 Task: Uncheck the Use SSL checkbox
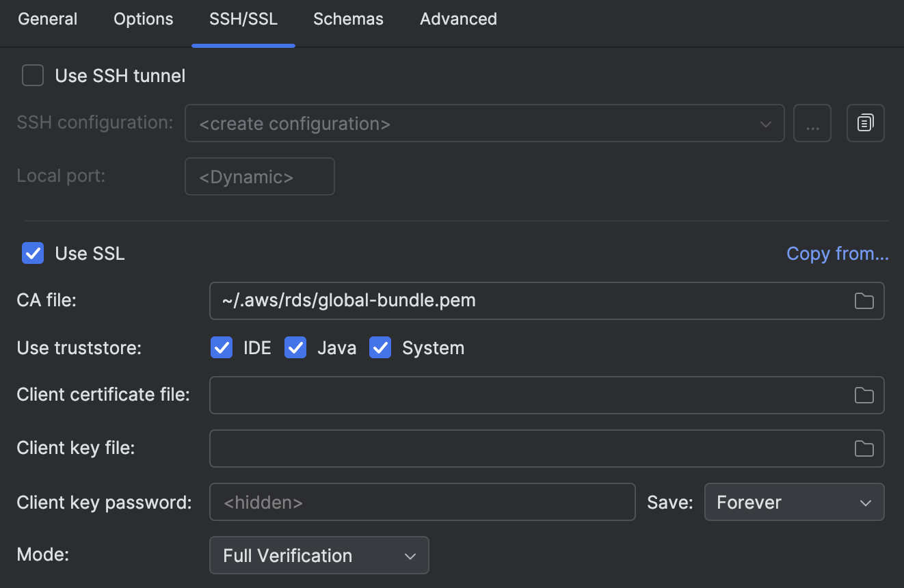(x=33, y=253)
